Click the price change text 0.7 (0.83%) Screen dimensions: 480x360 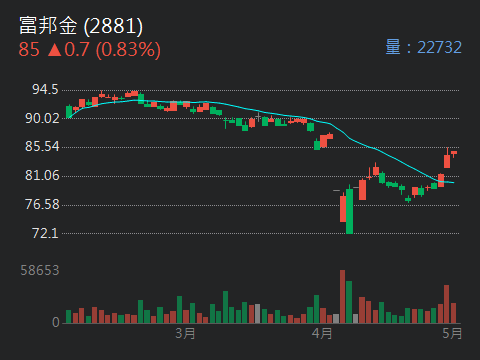pos(112,50)
